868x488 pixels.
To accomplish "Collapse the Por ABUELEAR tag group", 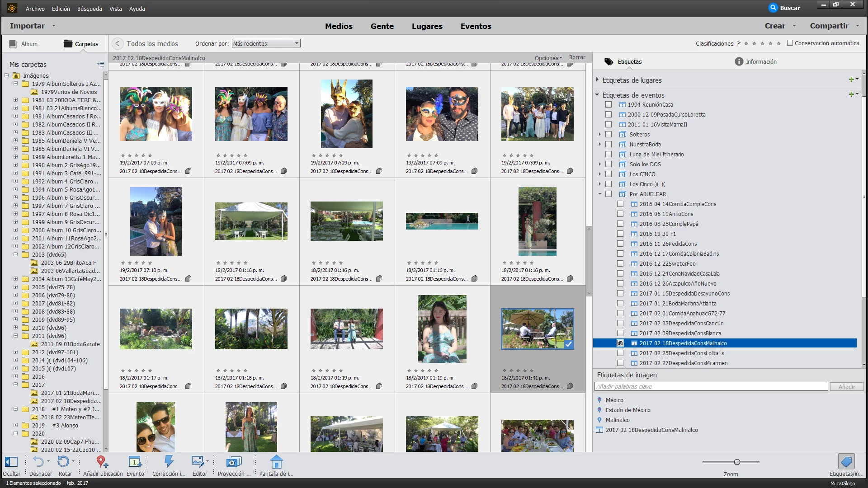I will pos(600,194).
